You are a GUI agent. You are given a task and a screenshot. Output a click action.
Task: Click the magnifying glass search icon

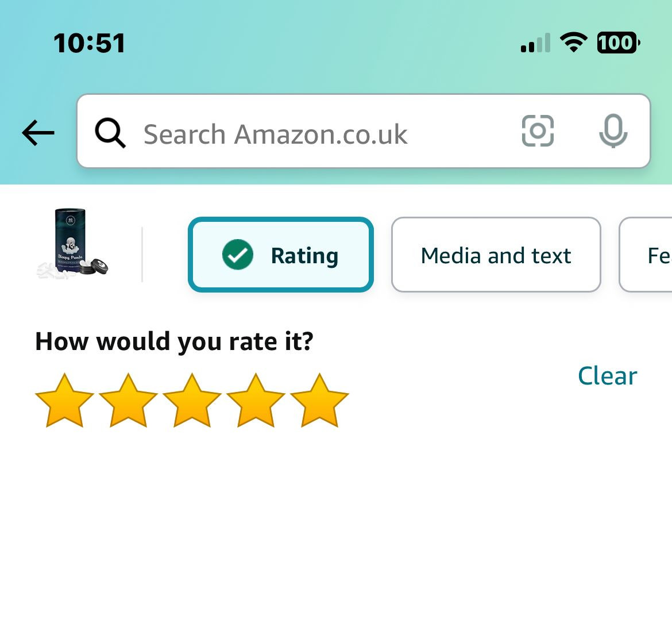tap(110, 133)
